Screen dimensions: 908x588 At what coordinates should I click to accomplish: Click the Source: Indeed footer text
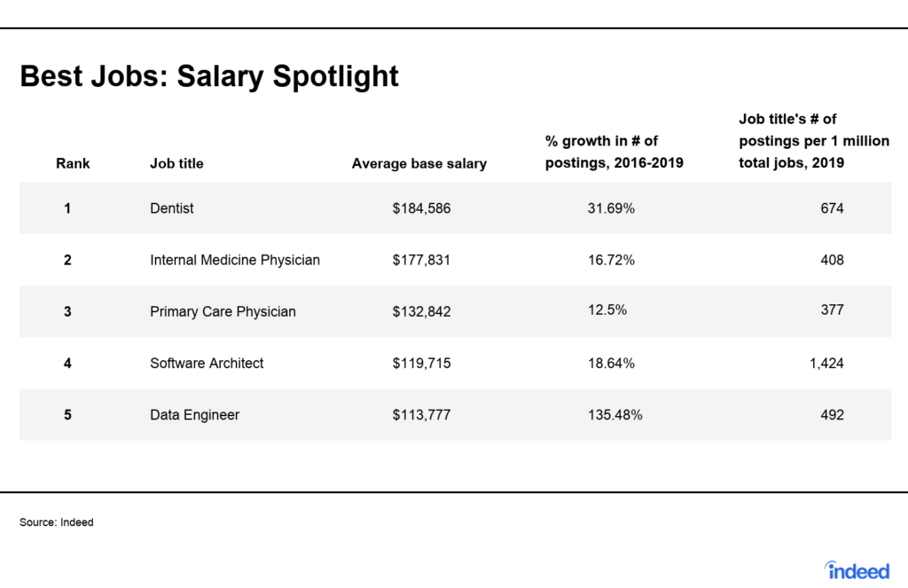[x=56, y=522]
